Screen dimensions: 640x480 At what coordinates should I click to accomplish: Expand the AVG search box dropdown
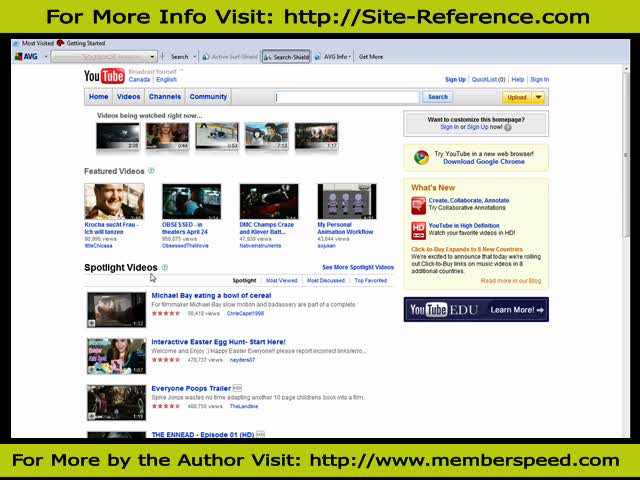[x=152, y=57]
